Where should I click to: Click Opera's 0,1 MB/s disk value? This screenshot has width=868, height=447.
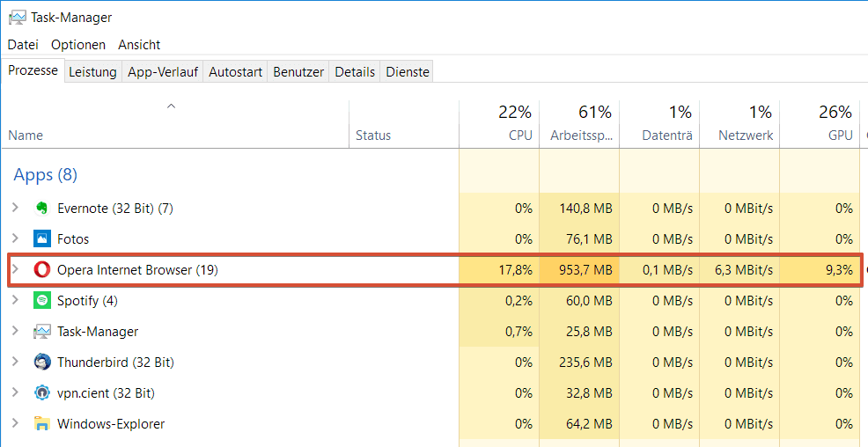pyautogui.click(x=667, y=270)
